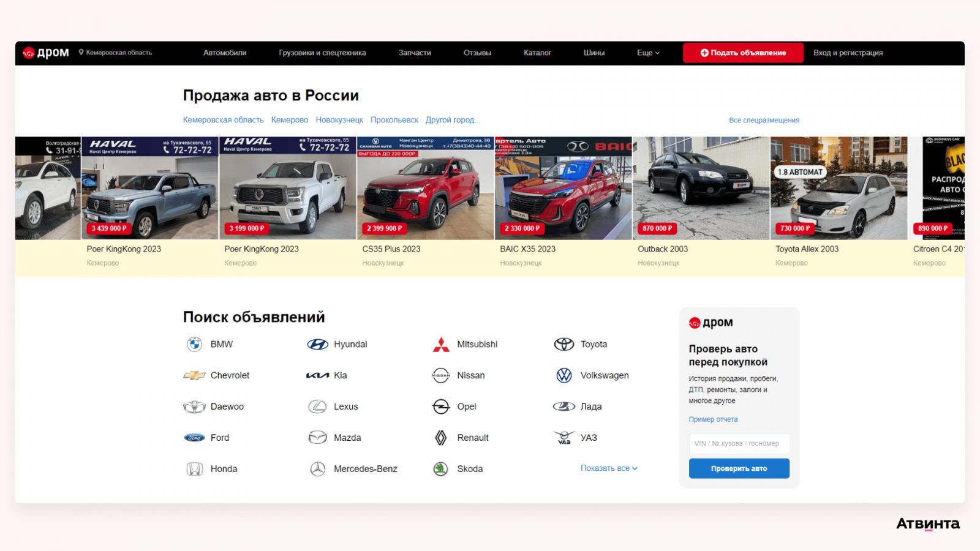Click the BAIC X35 2023 title
The height and width of the screenshot is (551, 980).
click(x=528, y=249)
